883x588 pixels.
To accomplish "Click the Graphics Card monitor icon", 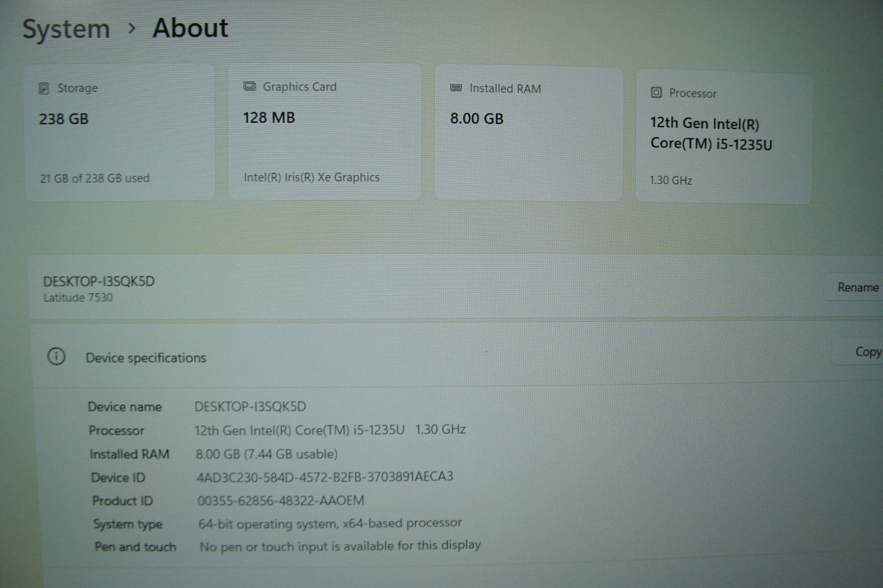I will click(249, 87).
